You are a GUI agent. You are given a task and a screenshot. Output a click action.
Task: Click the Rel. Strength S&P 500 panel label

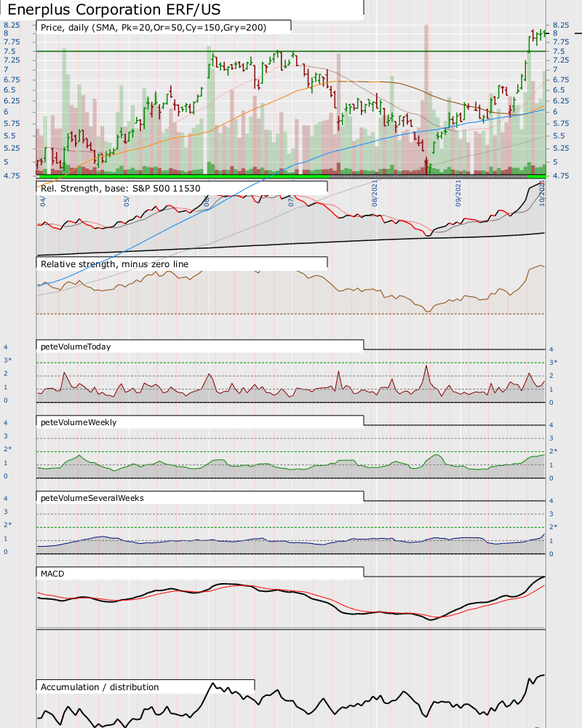pos(120,189)
